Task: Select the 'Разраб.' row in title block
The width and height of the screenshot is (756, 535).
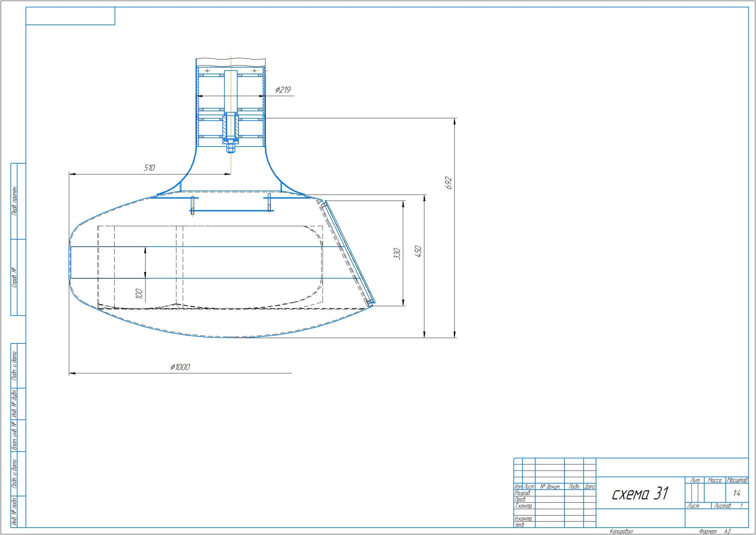Action: point(523,493)
